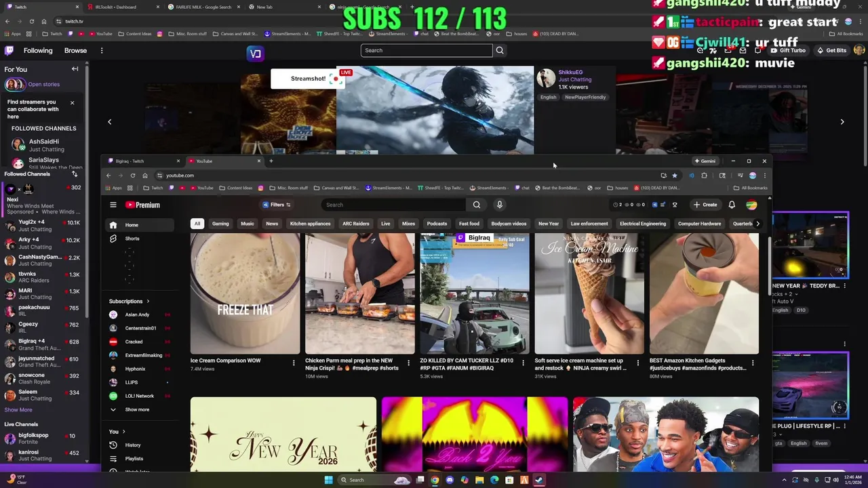Screen dimensions: 868x488
Task: Expand Show more under Subscriptions
Action: (x=137, y=409)
